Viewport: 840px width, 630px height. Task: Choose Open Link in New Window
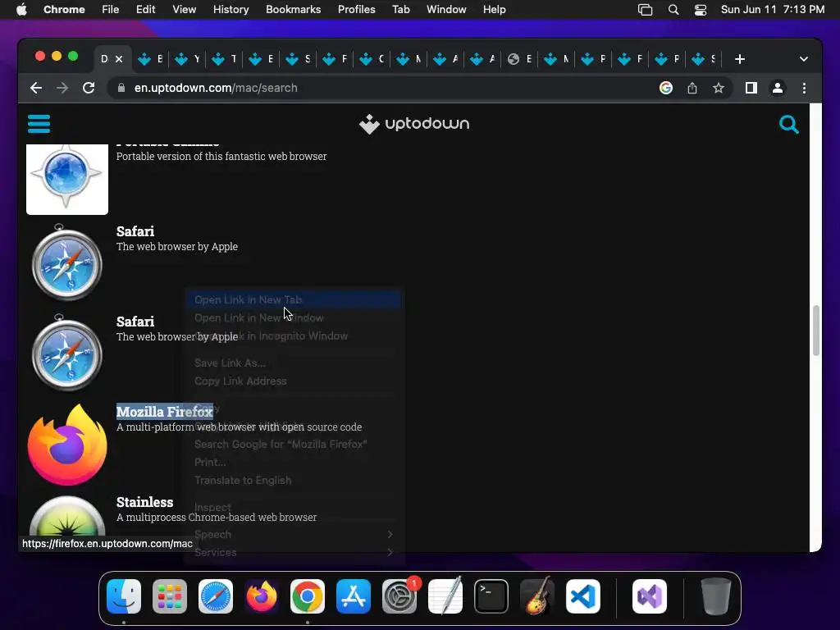[294, 317]
